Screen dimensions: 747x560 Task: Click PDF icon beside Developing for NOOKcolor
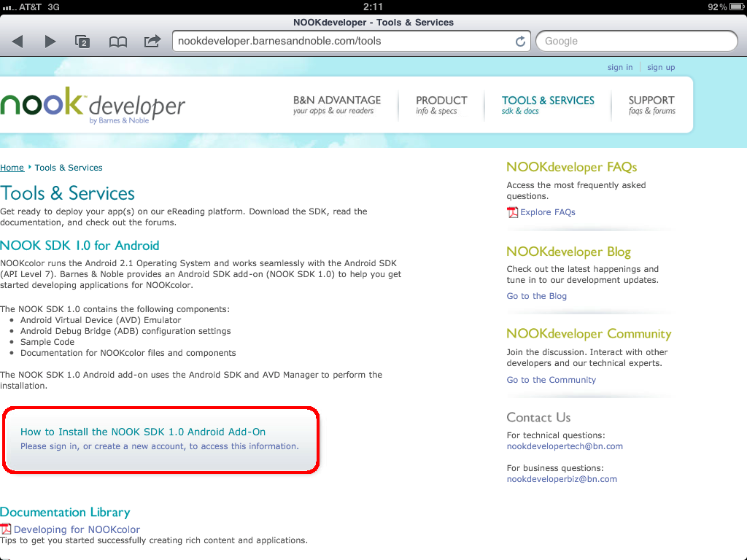point(6,529)
